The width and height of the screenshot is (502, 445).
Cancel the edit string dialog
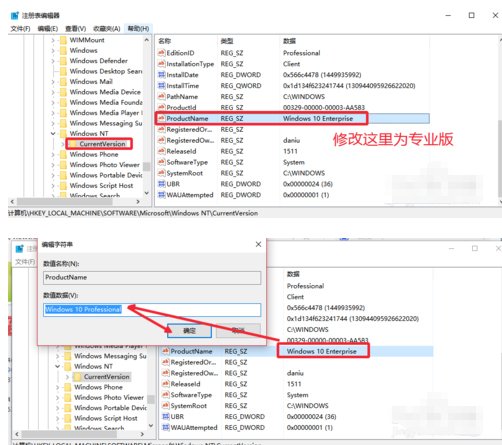pyautogui.click(x=238, y=331)
